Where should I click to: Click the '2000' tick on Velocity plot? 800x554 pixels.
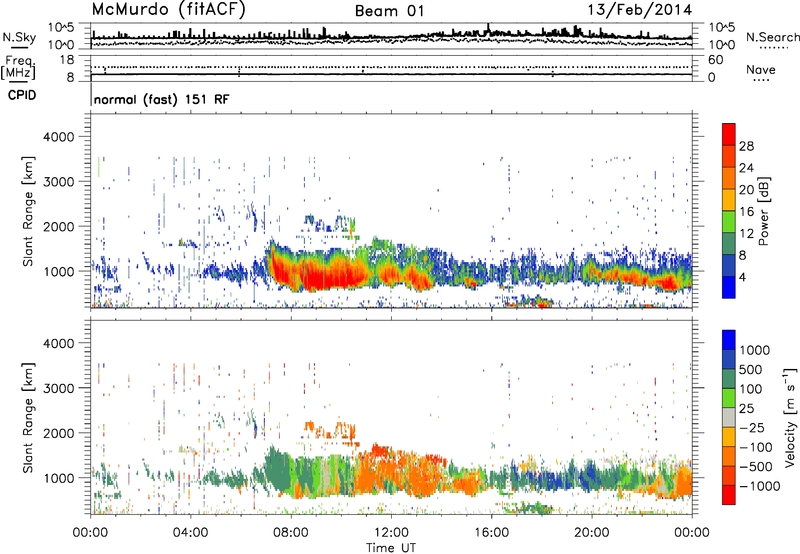click(58, 433)
